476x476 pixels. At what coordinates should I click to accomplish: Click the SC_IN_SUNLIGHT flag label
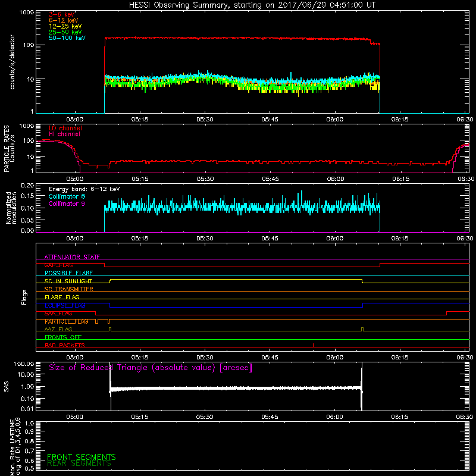tap(68, 281)
